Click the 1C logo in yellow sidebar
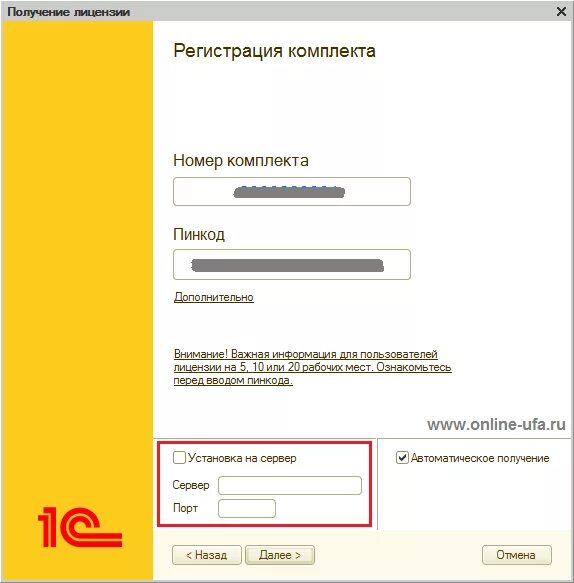Image resolution: width=574 pixels, height=583 pixels. pos(80,527)
